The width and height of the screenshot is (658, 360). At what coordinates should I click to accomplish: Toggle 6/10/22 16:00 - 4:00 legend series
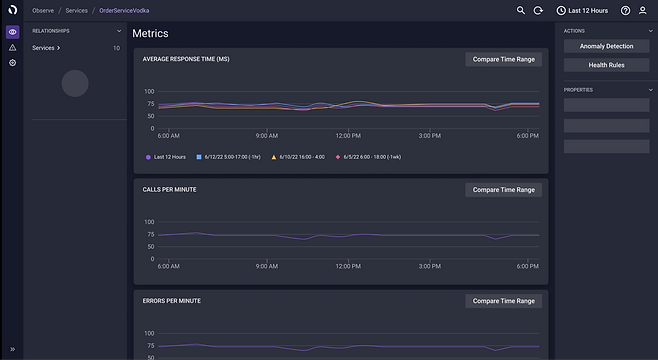[298, 157]
